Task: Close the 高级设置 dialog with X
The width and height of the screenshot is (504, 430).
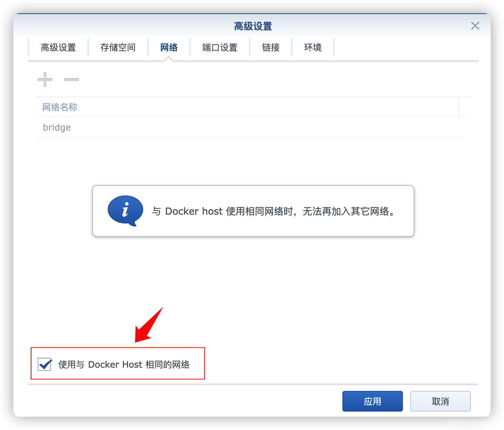Action: pos(475,26)
